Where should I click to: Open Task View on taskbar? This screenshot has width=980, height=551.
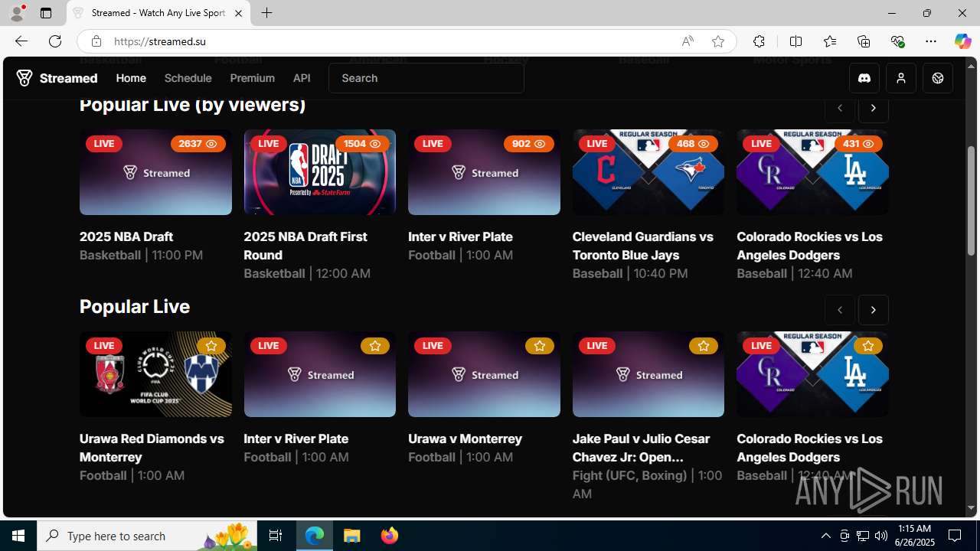click(276, 536)
